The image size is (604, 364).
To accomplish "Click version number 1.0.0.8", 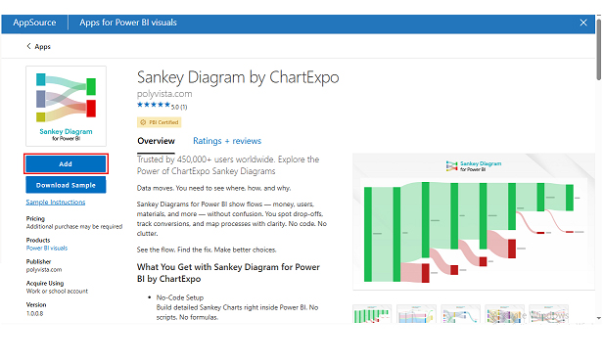I will pos(34,313).
